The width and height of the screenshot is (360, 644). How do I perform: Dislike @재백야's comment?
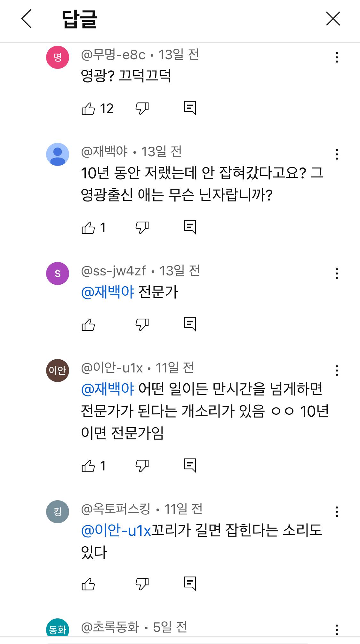coord(142,227)
